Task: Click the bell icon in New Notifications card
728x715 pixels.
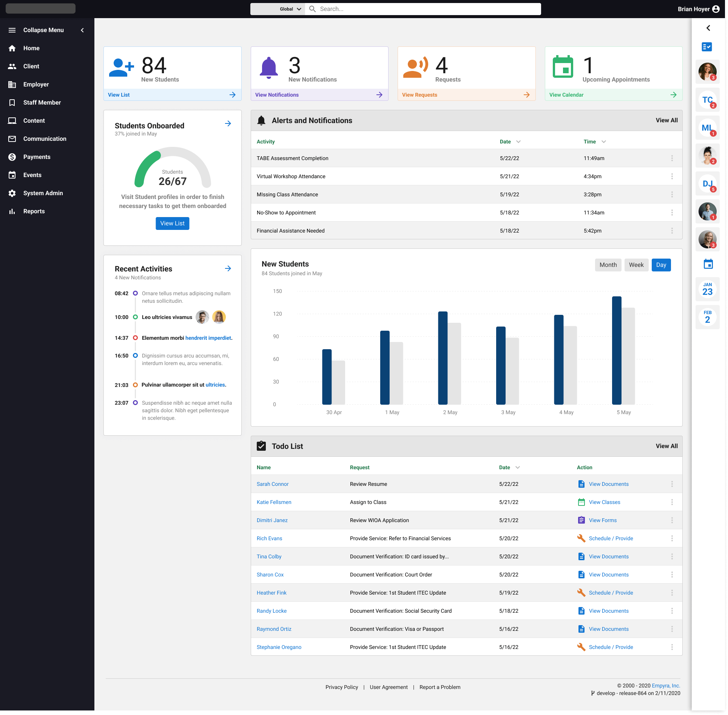Action: click(x=269, y=68)
